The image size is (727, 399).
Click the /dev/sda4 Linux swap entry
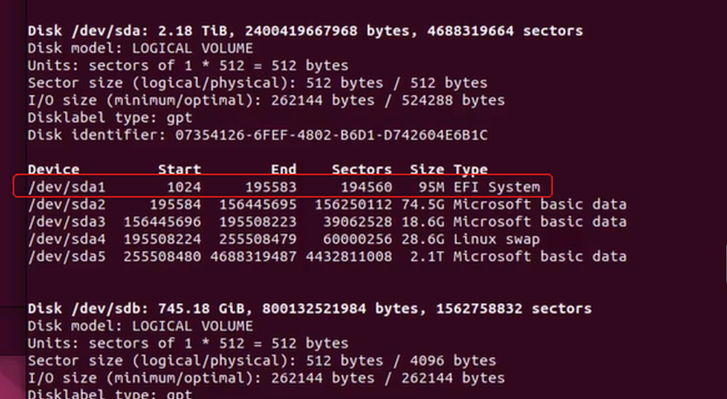(284, 239)
